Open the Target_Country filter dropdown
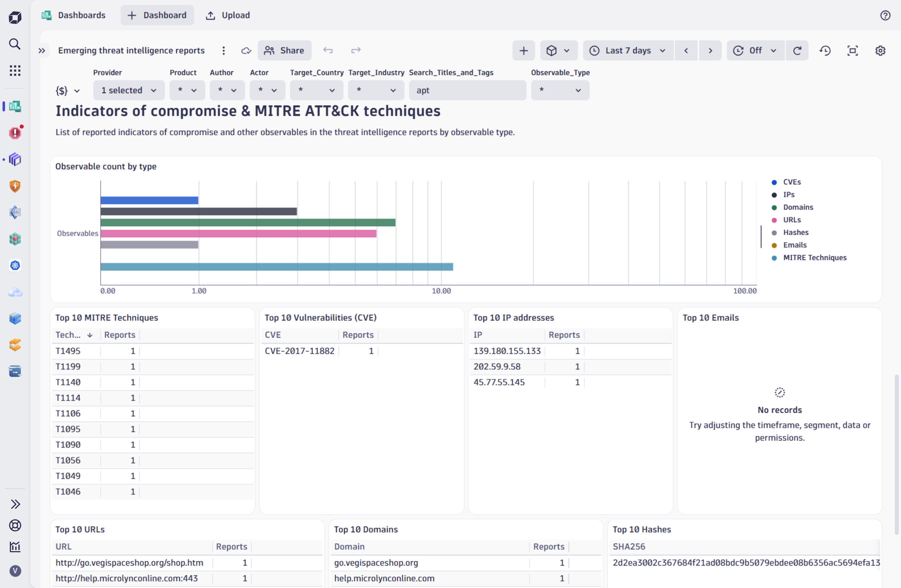The image size is (901, 588). tap(317, 90)
